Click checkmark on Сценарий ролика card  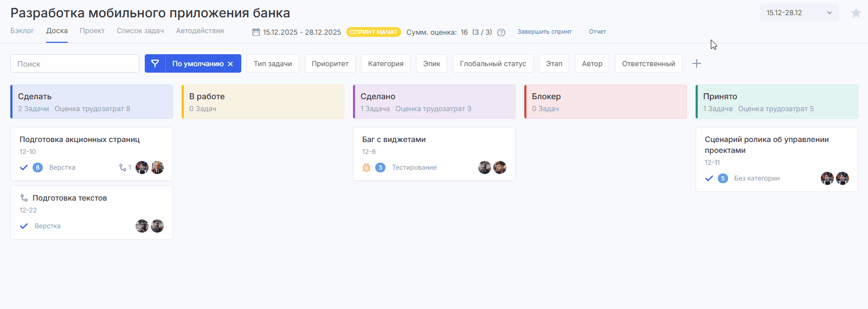coord(709,178)
